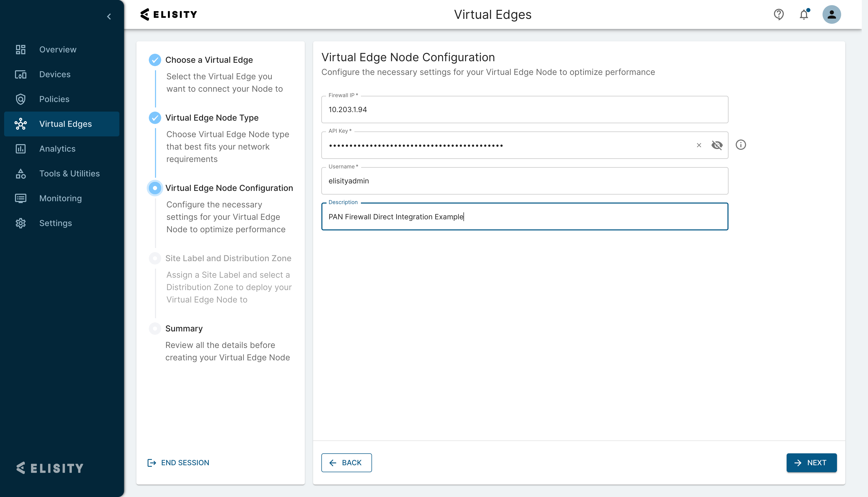
Task: Toggle API Key visibility eye icon
Action: coord(717,145)
